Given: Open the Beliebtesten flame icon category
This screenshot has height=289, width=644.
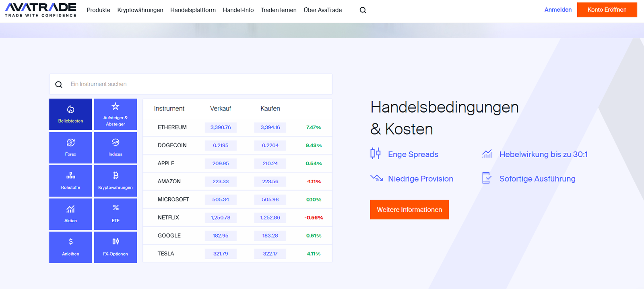Looking at the screenshot, I should [x=70, y=115].
